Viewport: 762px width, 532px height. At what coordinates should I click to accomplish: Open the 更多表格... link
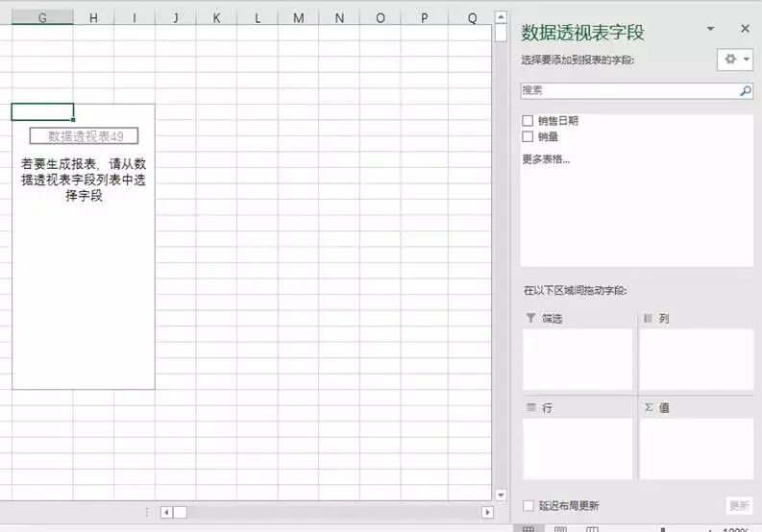coord(546,158)
